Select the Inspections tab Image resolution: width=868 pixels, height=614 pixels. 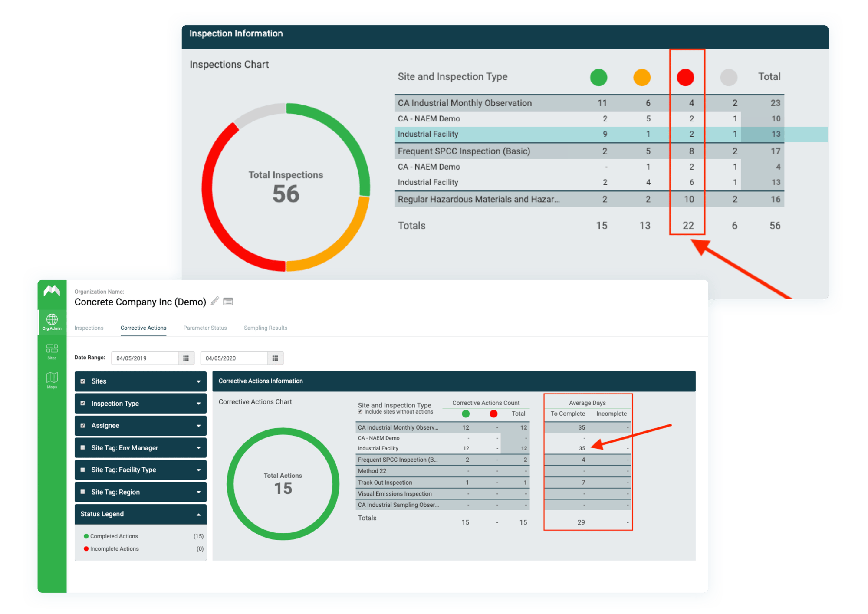(x=89, y=328)
